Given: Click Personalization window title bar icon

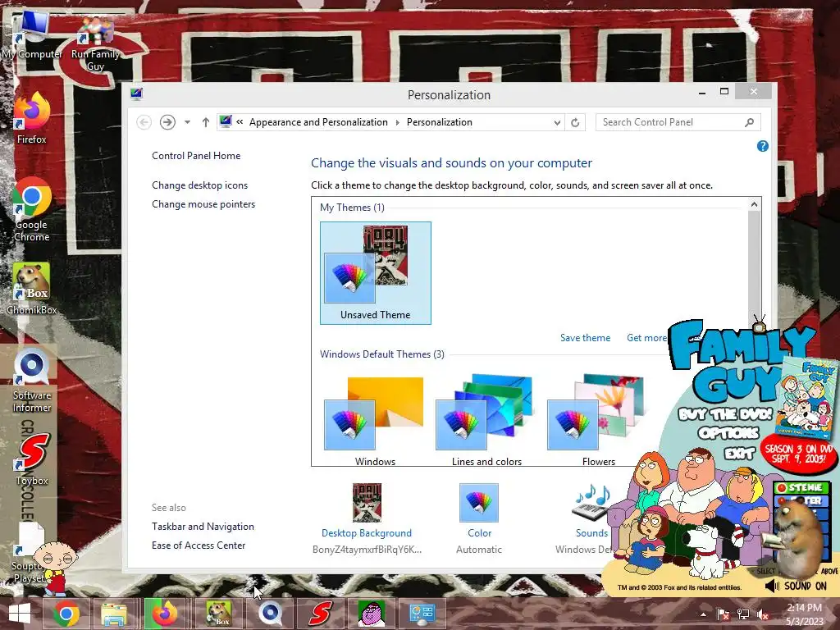Looking at the screenshot, I should [x=136, y=94].
